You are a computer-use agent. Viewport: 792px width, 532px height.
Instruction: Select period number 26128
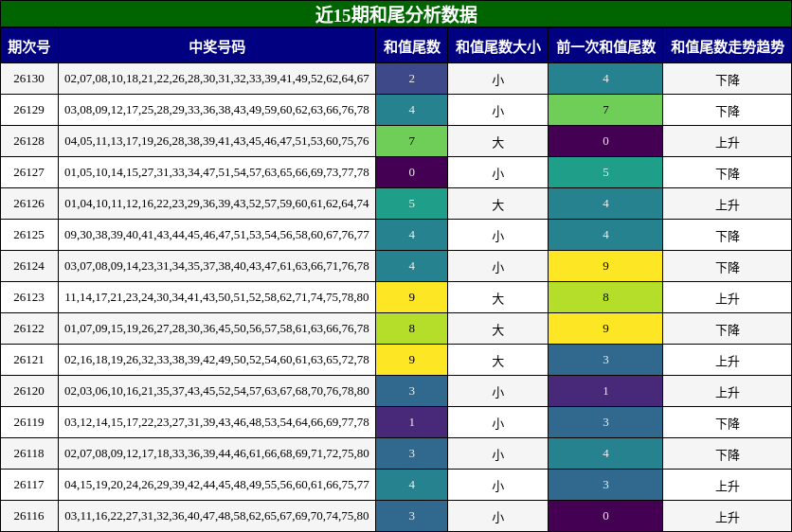29,141
